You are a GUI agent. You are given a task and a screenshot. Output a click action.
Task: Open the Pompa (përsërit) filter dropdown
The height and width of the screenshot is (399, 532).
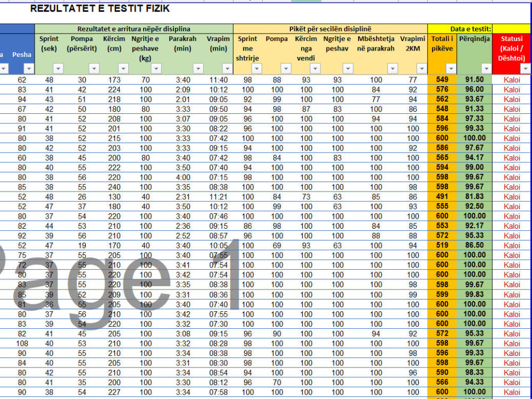pos(94,69)
